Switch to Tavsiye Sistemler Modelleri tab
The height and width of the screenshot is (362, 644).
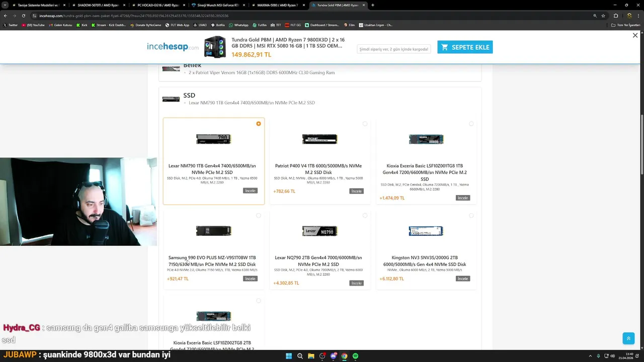click(x=39, y=5)
